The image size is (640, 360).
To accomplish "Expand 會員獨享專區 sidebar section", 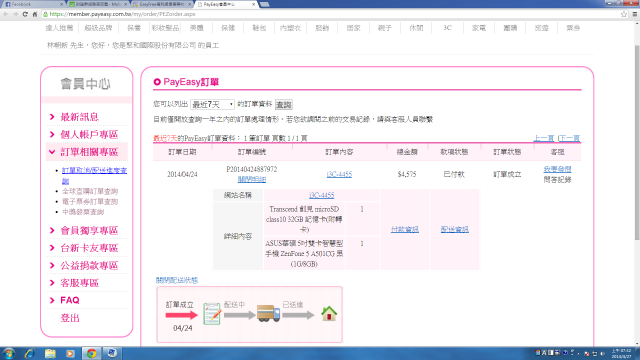I will [x=89, y=230].
